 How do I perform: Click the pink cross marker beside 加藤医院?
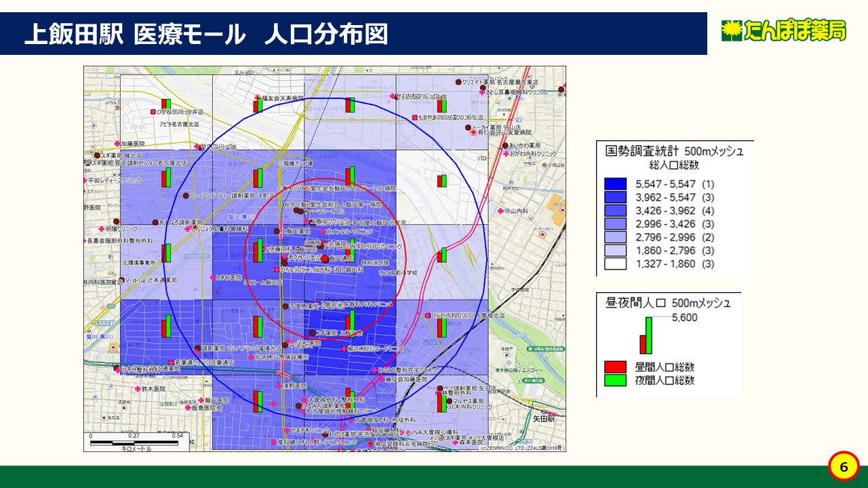pos(117,144)
